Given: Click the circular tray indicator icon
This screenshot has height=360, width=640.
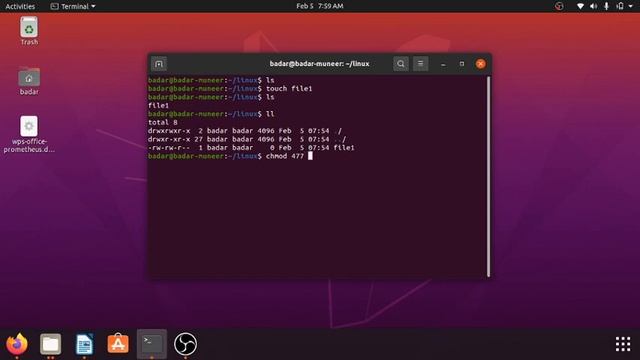Looking at the screenshot, I should [x=559, y=6].
